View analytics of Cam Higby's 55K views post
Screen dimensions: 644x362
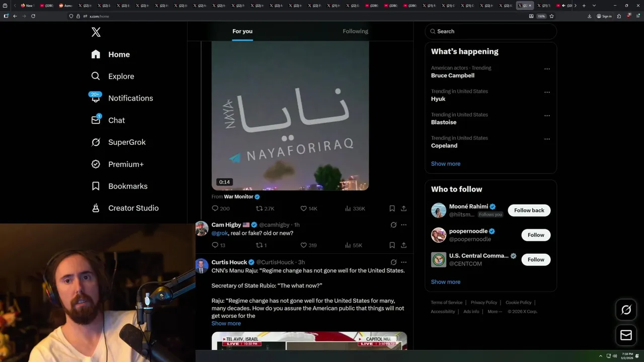(353, 245)
